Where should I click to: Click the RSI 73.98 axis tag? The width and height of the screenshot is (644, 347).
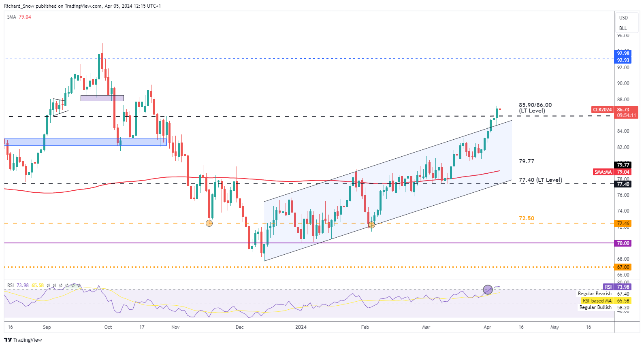click(617, 287)
